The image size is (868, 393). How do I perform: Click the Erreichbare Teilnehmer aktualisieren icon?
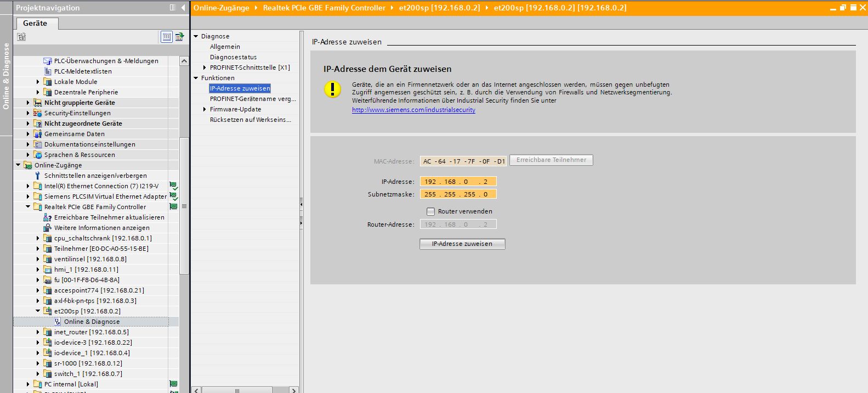48,217
